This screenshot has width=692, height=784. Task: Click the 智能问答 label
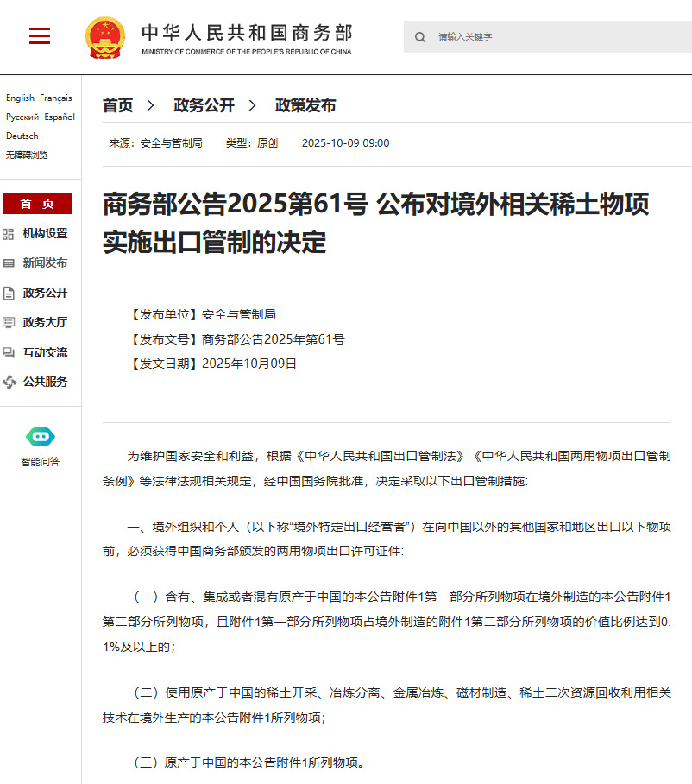tap(41, 461)
